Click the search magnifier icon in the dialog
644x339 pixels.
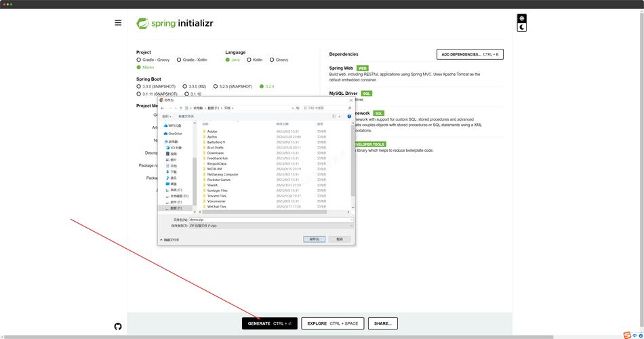coord(350,108)
